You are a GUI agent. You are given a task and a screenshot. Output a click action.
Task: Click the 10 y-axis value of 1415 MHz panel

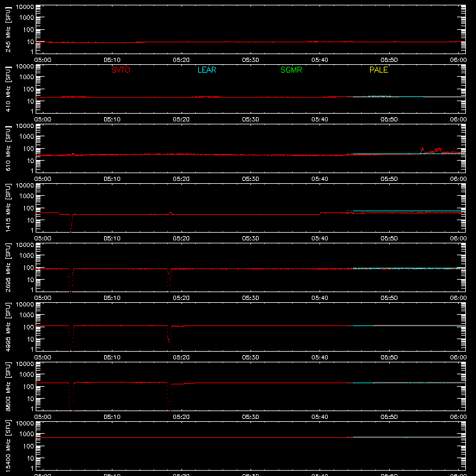(30, 220)
